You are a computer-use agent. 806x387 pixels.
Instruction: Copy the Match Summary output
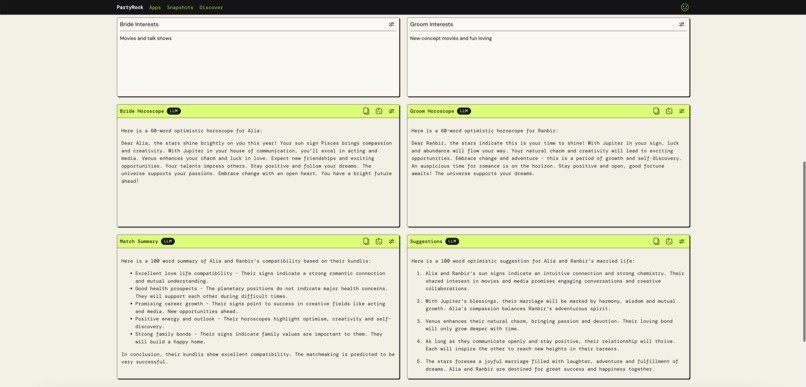366,241
